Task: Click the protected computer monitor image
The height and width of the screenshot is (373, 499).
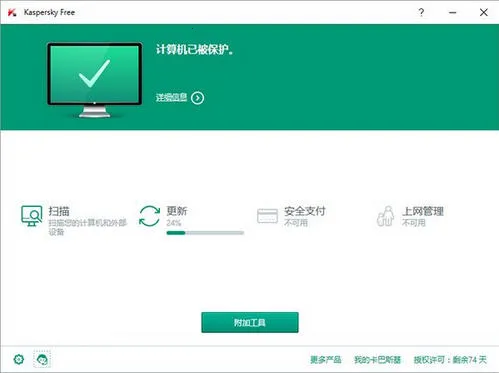Action: 95,80
